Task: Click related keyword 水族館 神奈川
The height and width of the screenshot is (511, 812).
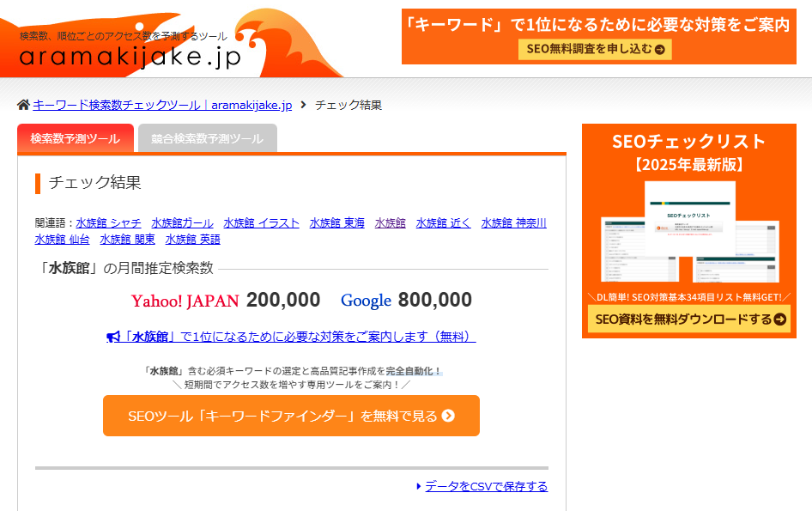Action: [513, 222]
